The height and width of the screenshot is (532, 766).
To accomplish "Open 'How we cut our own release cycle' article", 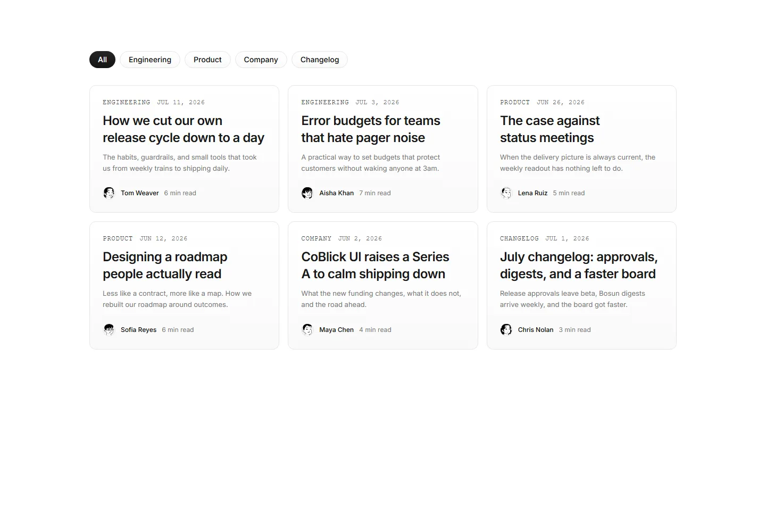I will [x=184, y=129].
